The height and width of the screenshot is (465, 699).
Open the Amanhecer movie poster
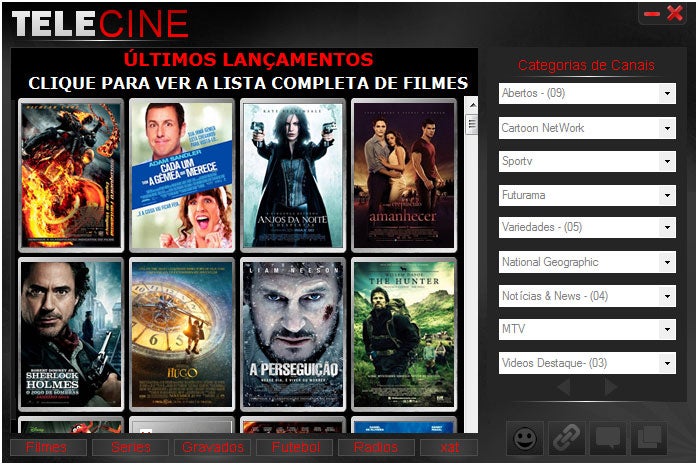(404, 175)
